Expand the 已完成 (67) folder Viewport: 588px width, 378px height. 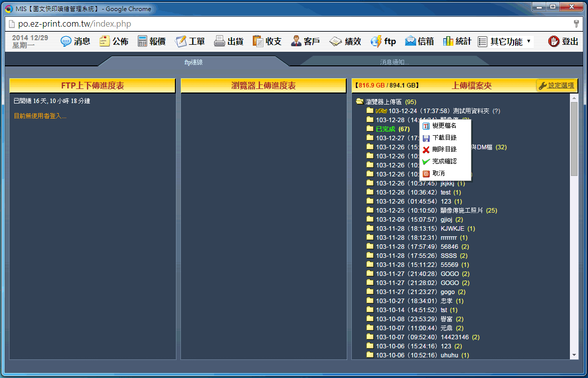tap(370, 129)
